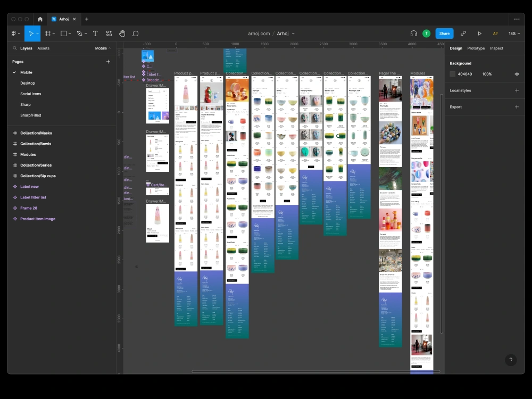Screen dimensions: 532x399
Task: Start audio conversation with headphones icon
Action: (x=413, y=34)
